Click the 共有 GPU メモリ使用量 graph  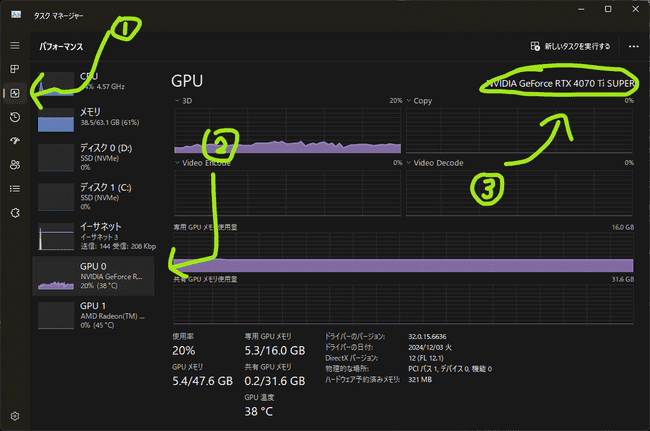tap(403, 304)
